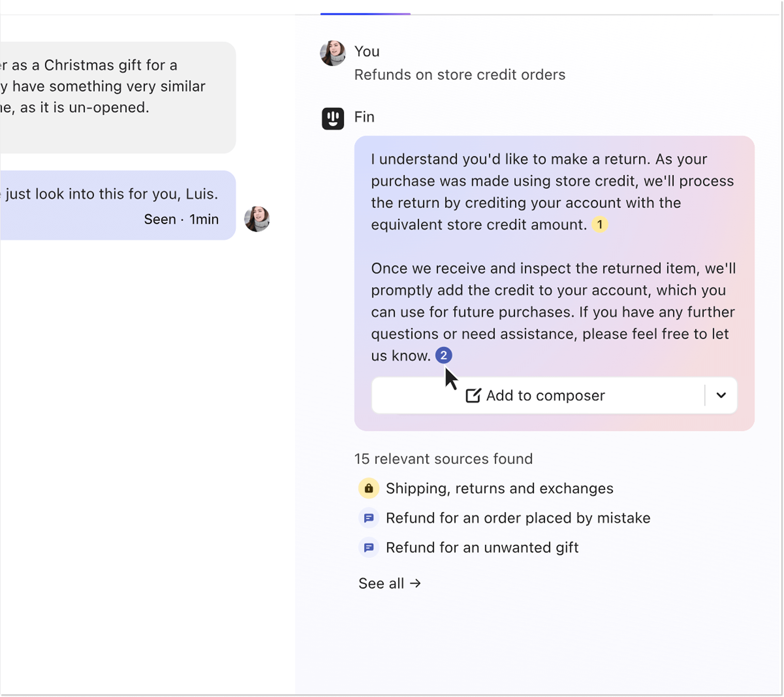The width and height of the screenshot is (784, 697).
Task: Click the agent avatar next to You label
Action: coord(333,53)
